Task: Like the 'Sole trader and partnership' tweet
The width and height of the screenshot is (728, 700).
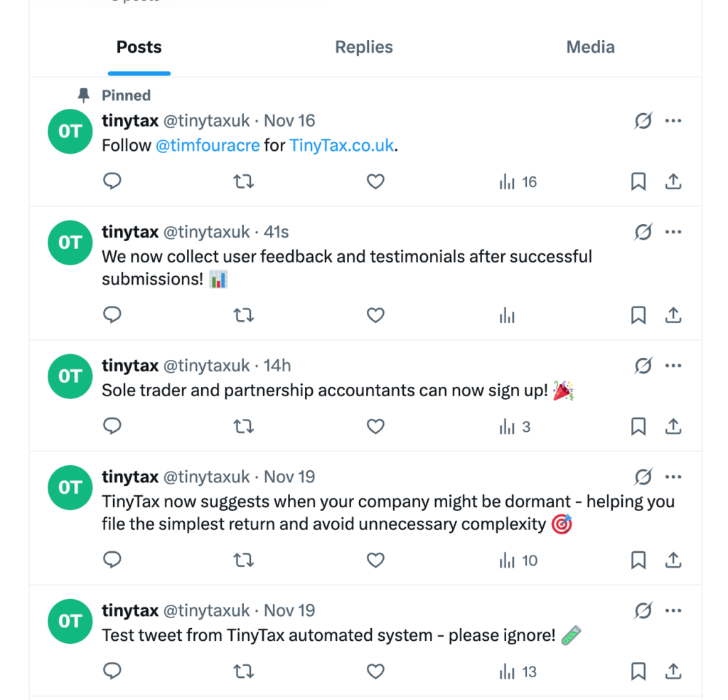Action: click(375, 426)
